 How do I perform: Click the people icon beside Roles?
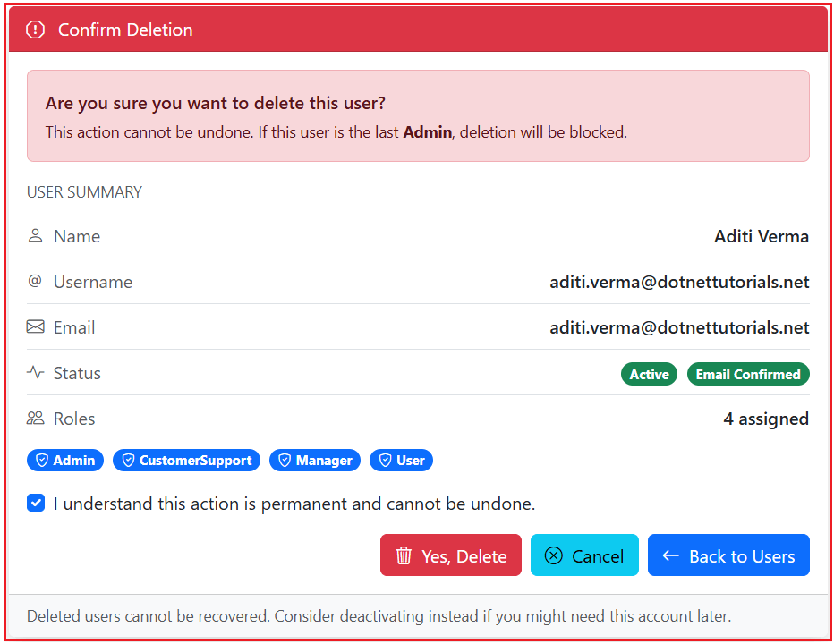click(x=34, y=418)
